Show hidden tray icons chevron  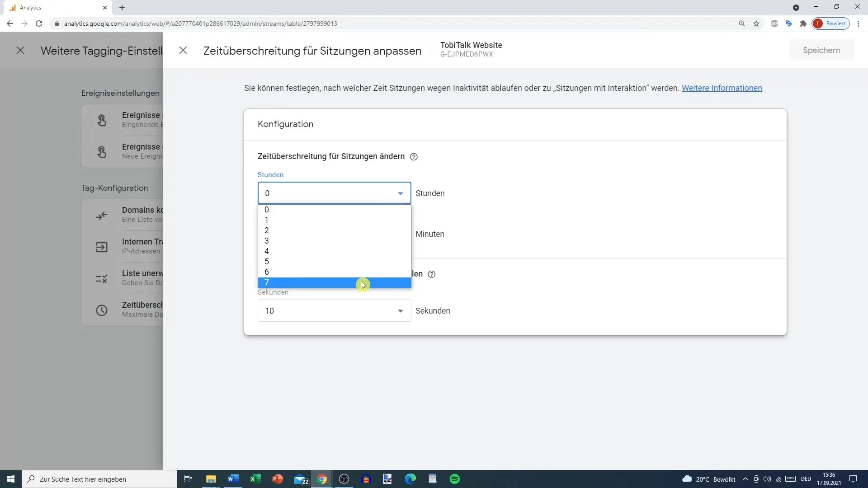point(745,479)
